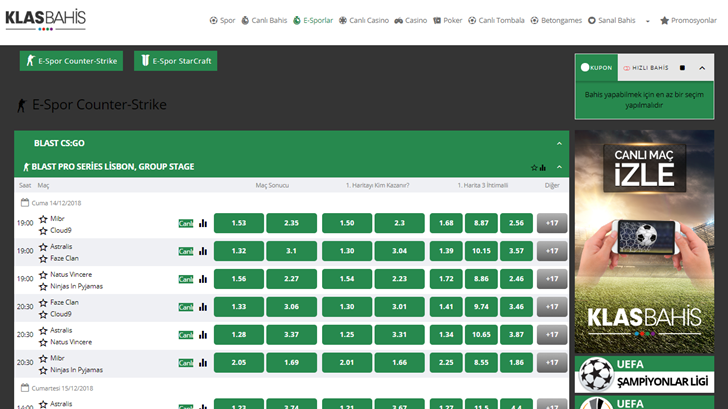The width and height of the screenshot is (728, 409).
Task: Open the Canlı Maç İzle banner
Action: (x=644, y=241)
